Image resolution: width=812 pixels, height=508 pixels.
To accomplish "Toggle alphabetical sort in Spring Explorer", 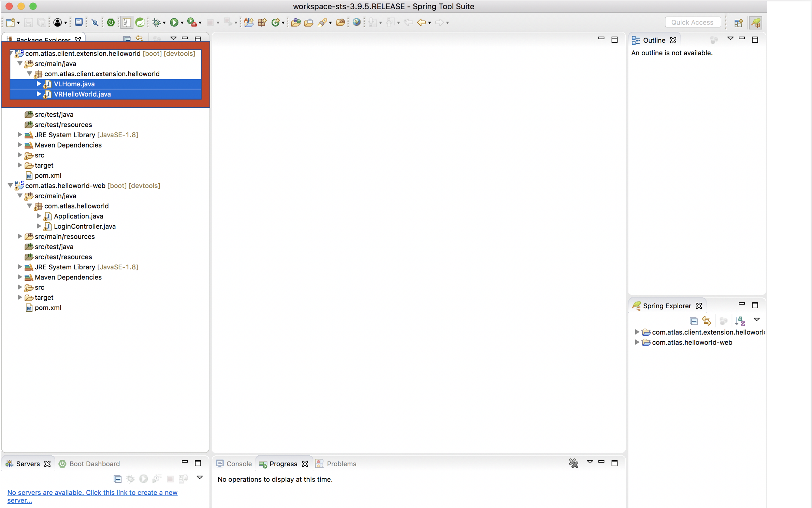I will tap(740, 321).
